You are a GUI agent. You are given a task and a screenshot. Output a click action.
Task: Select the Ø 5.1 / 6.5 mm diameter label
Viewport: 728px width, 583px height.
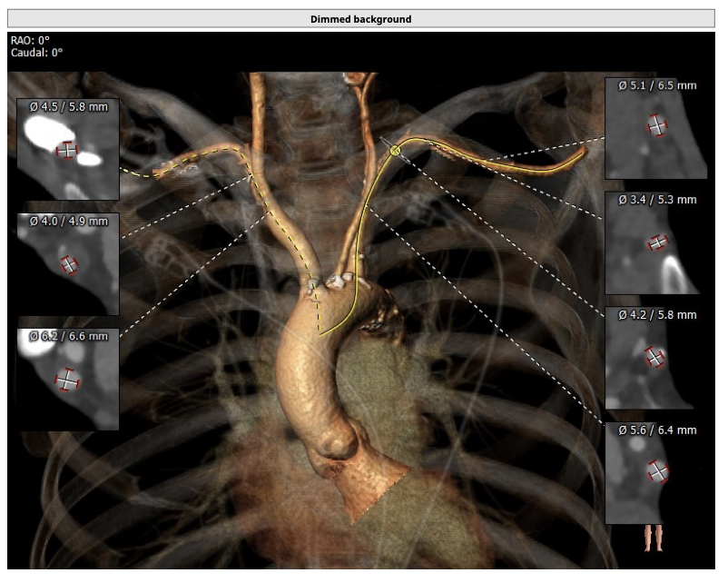point(657,85)
